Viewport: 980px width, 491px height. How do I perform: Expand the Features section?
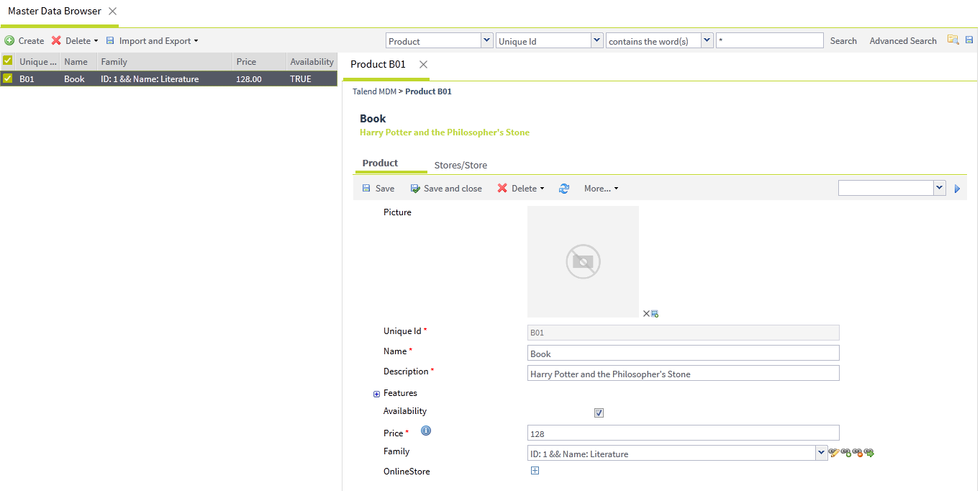376,394
